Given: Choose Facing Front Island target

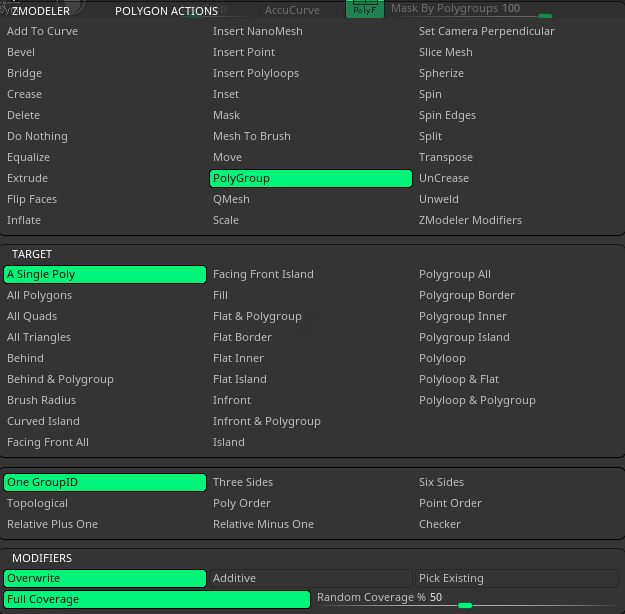Looking at the screenshot, I should coord(263,274).
